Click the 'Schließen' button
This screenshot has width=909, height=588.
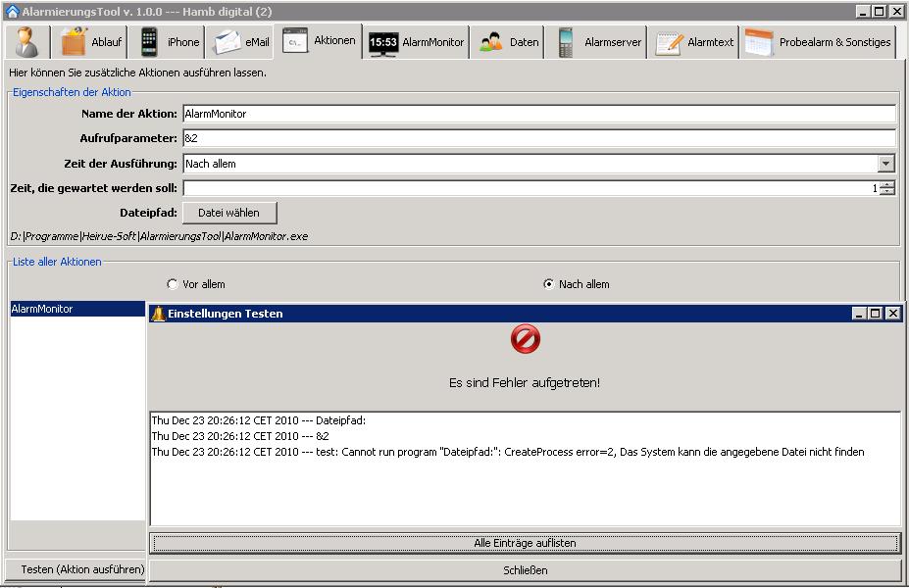525,570
